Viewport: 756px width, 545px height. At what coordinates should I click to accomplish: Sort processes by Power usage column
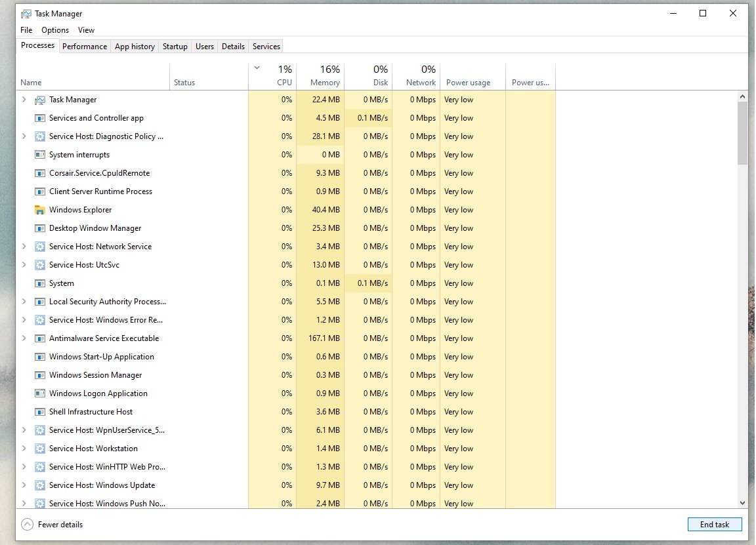(x=472, y=77)
